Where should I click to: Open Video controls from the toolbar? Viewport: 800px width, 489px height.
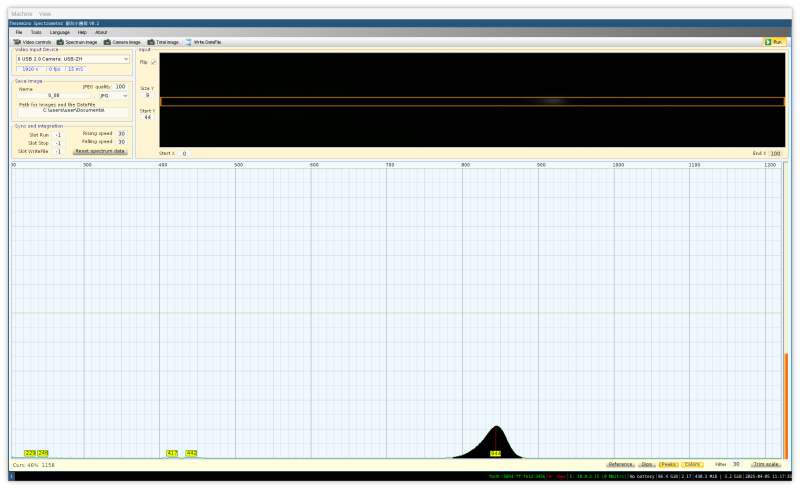[x=32, y=42]
